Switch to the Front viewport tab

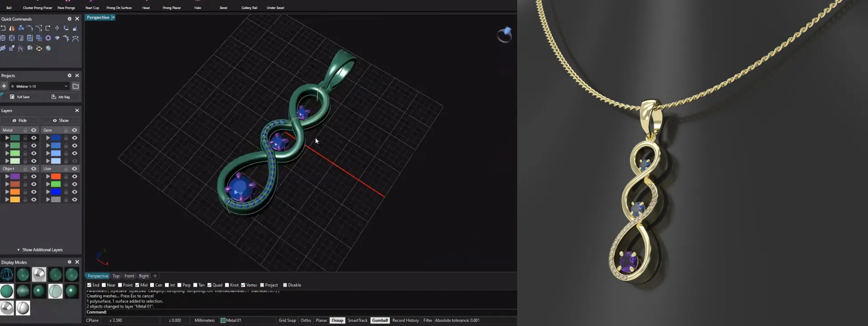(x=129, y=276)
